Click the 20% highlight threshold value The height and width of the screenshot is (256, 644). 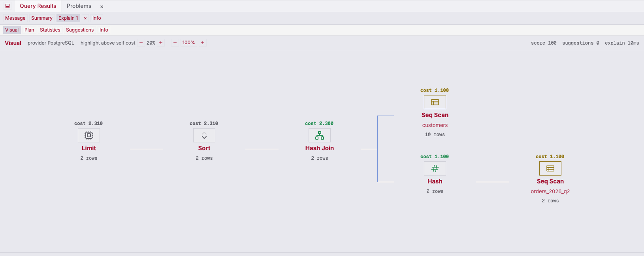pyautogui.click(x=151, y=43)
